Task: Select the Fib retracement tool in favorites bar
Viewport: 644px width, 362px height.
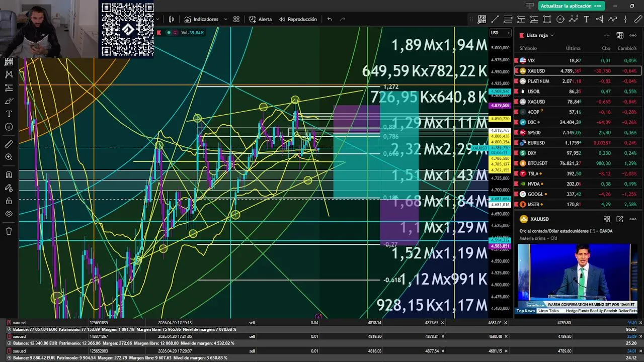Action: pos(508,19)
